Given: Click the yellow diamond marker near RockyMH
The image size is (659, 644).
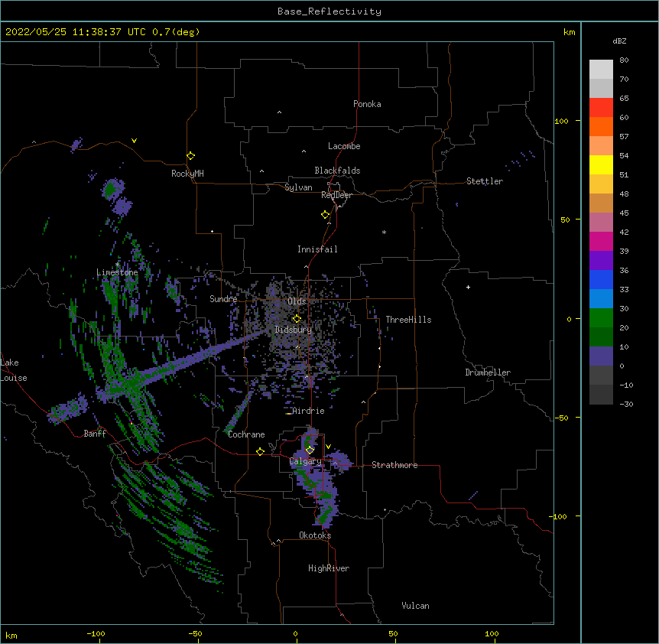Looking at the screenshot, I should [x=191, y=156].
